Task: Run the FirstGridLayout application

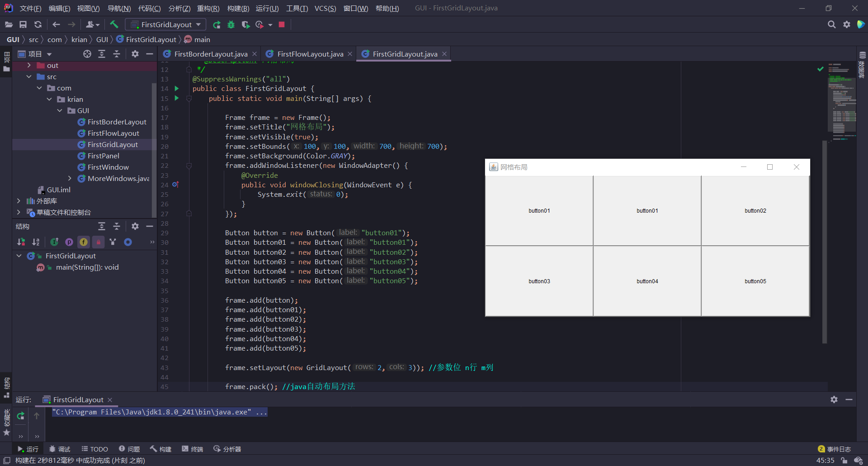Action: coord(217,24)
